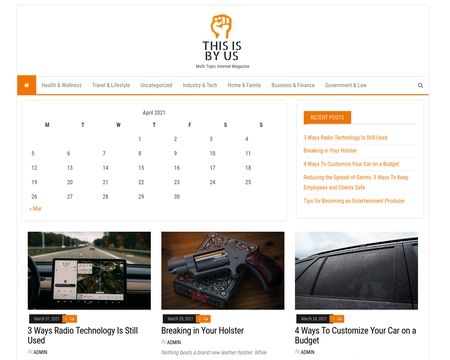
Task: Open recent post 'Breaking in Your Holster'
Action: click(x=330, y=151)
